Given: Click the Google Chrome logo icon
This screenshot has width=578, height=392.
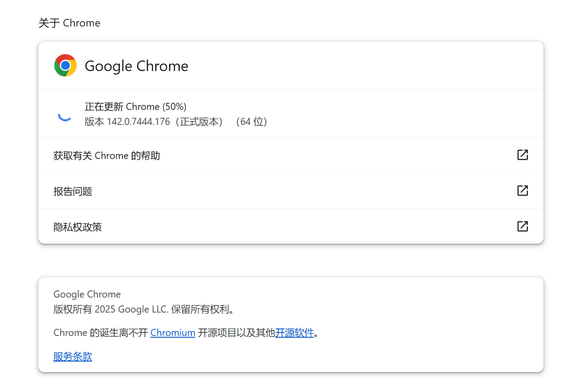Looking at the screenshot, I should coord(65,65).
